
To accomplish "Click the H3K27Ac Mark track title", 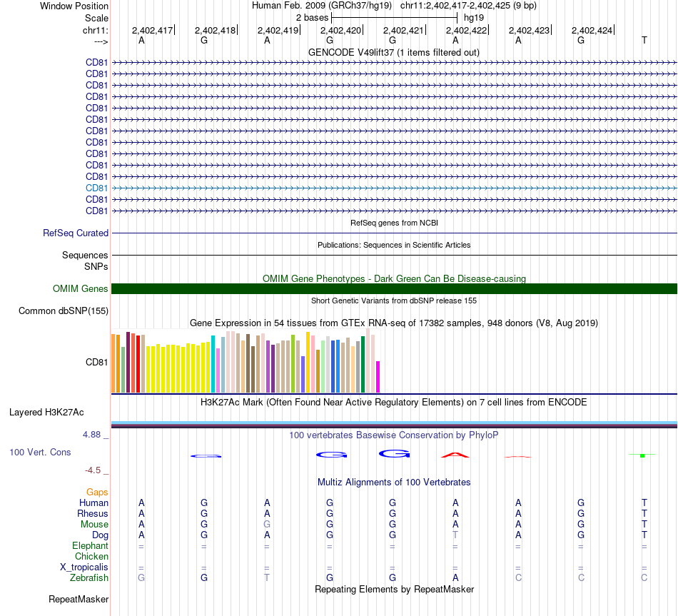I will point(394,403).
